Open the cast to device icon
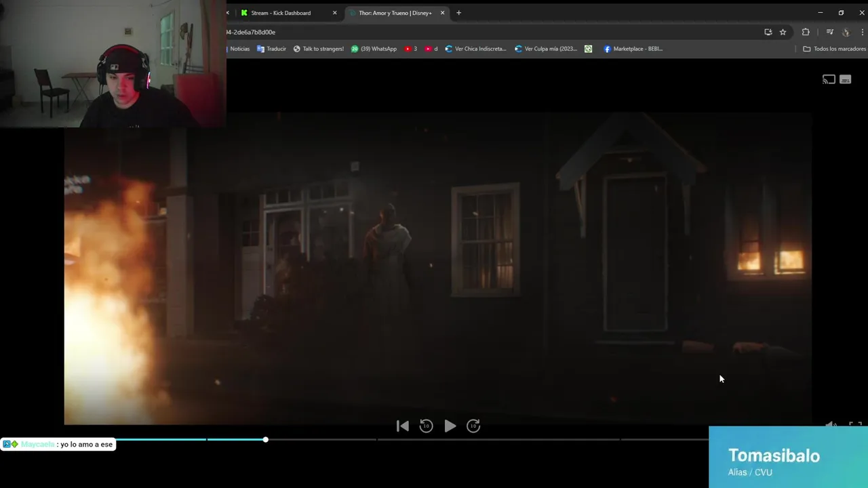This screenshot has width=868, height=488. click(829, 80)
